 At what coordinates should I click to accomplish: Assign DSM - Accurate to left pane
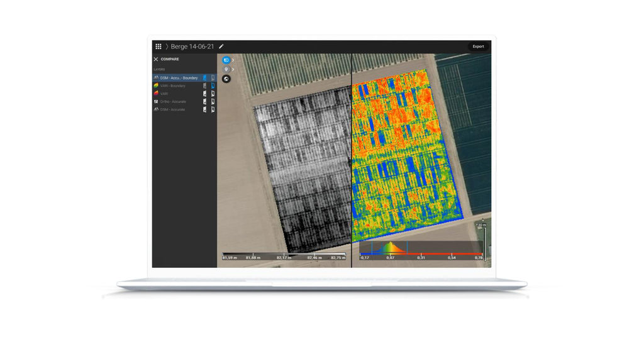[x=204, y=109]
